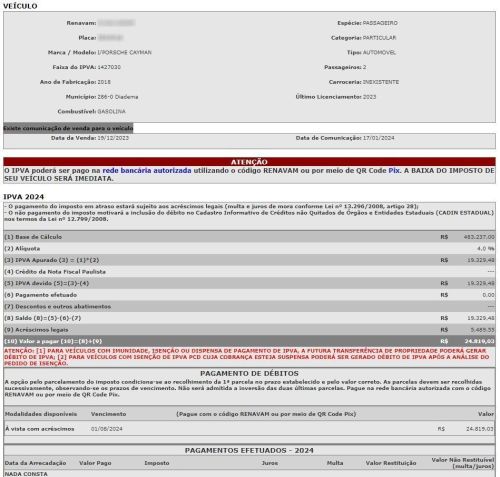Select the '(1) Base de Cálculo' row

[x=249, y=237]
